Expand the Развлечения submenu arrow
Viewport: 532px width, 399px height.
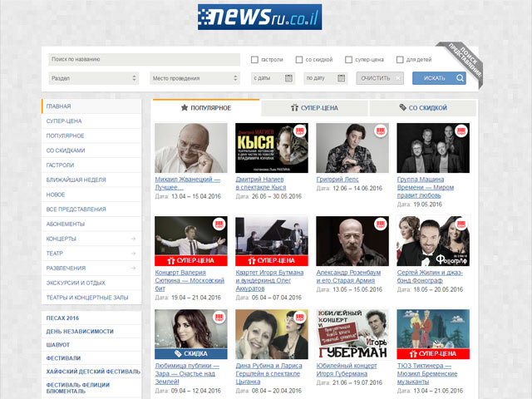point(133,268)
